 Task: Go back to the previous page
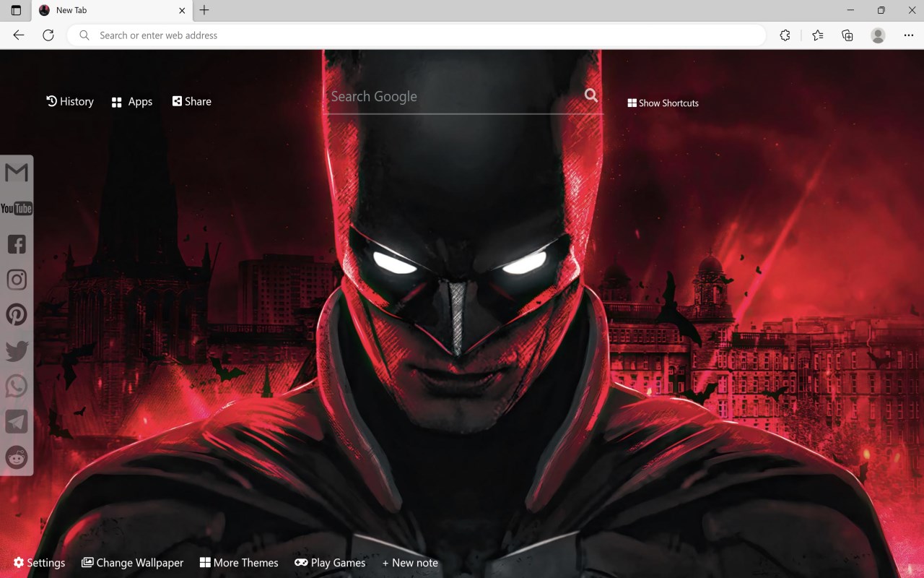pyautogui.click(x=19, y=35)
